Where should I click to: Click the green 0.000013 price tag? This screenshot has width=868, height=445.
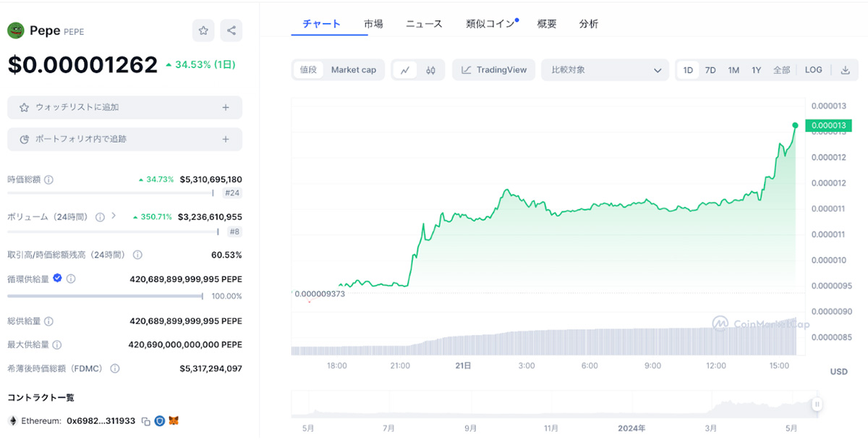tap(829, 125)
